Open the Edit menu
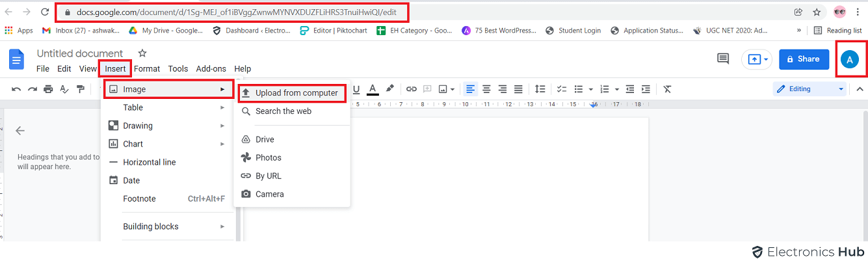Screen dimensions: 868x259 click(x=64, y=68)
